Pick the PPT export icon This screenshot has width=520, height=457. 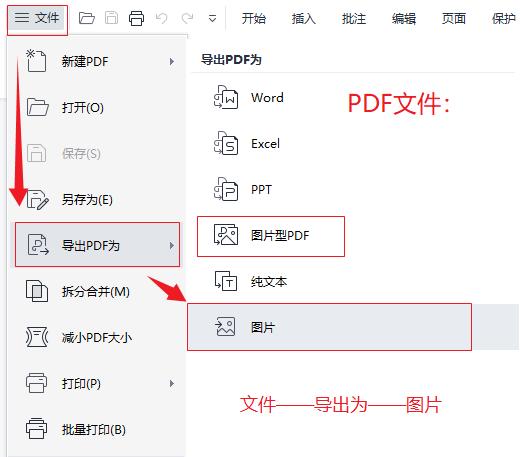(226, 189)
